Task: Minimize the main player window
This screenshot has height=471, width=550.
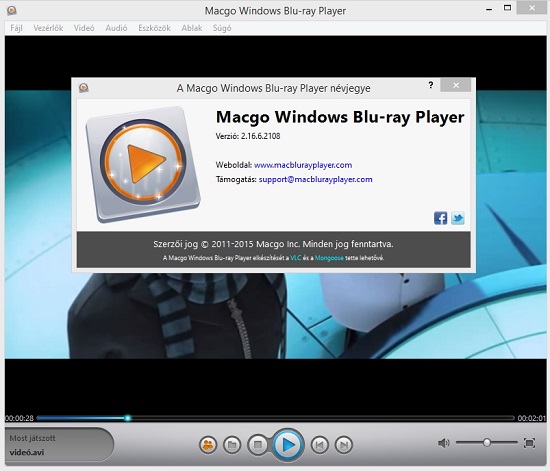Action: 489,8
